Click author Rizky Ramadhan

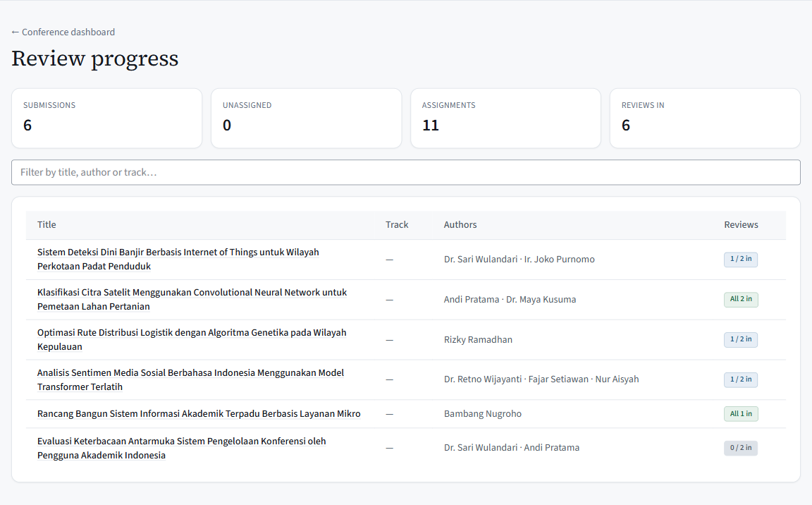point(478,340)
